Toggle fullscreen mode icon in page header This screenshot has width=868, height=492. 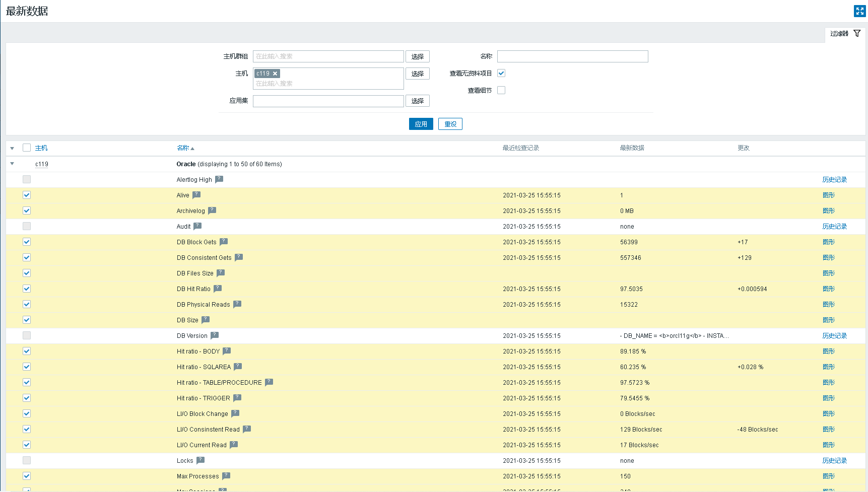tap(859, 11)
